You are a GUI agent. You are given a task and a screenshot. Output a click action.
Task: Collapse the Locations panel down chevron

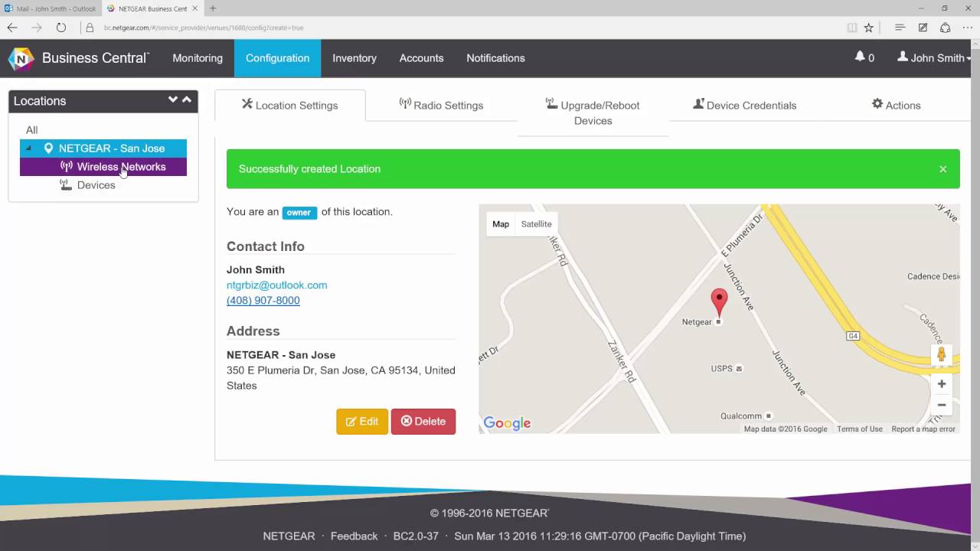(173, 100)
